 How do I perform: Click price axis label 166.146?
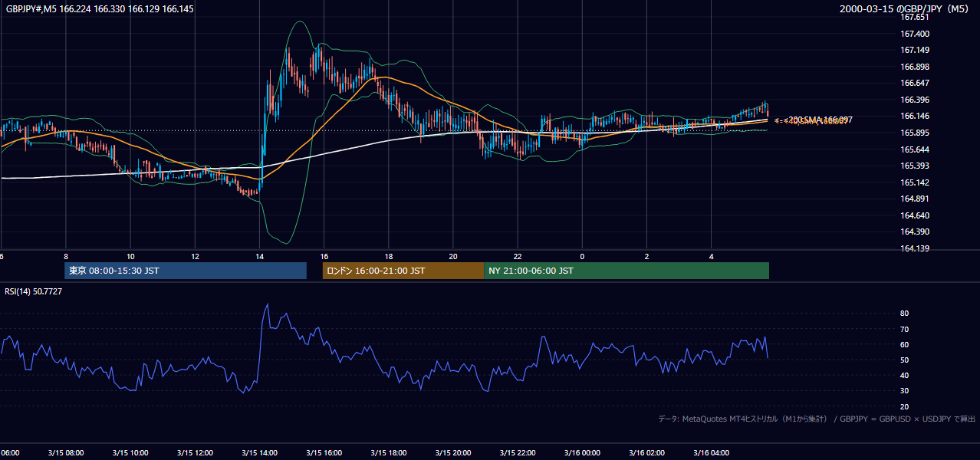tap(916, 116)
